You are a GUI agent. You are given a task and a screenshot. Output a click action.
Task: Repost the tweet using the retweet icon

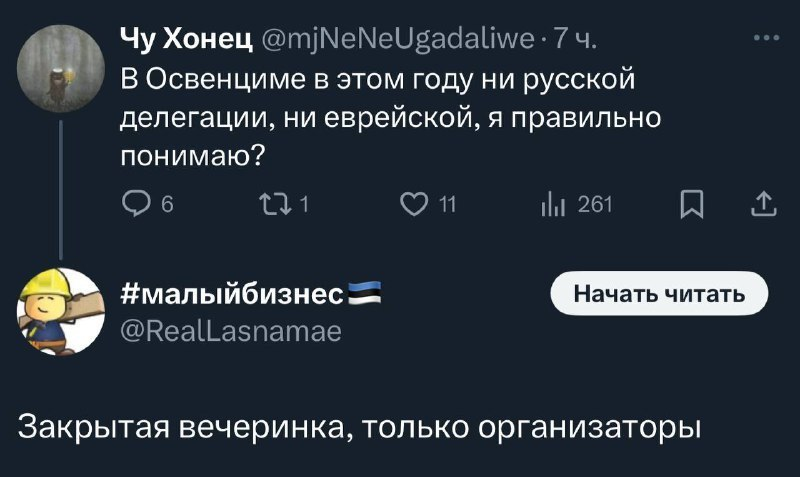(273, 206)
